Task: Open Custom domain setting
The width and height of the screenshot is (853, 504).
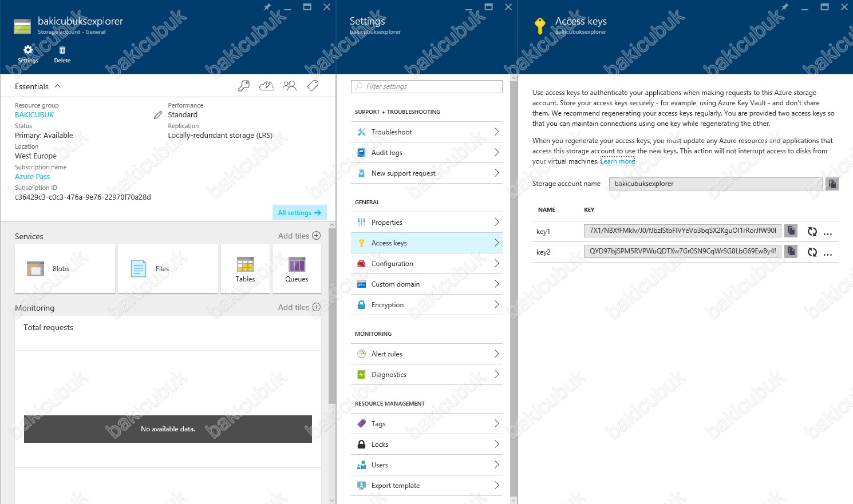Action: tap(426, 284)
